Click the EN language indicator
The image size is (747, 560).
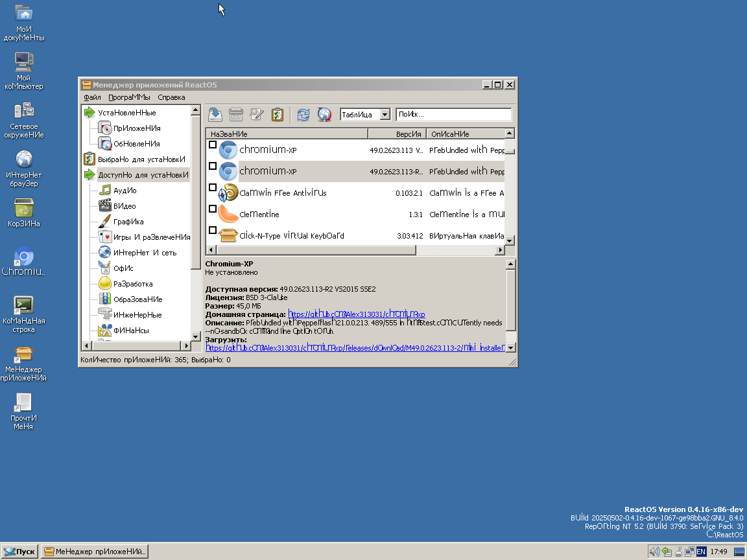click(701, 552)
